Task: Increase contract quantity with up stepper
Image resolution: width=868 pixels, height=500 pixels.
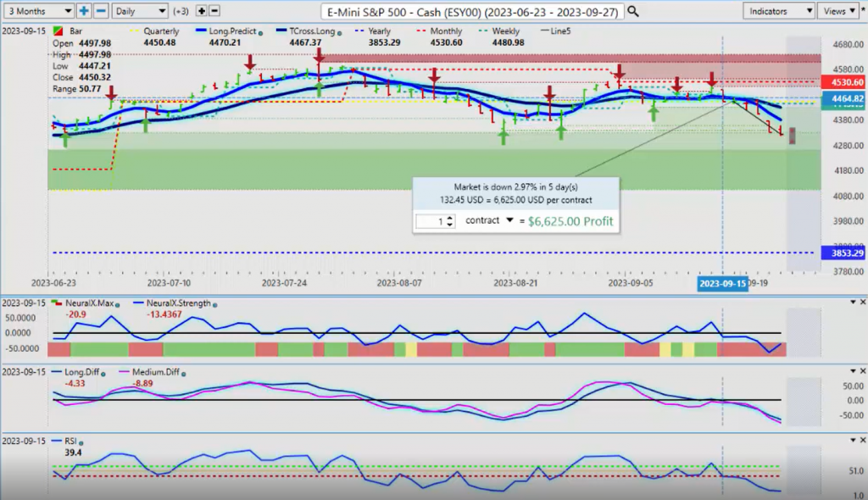Action: [451, 217]
